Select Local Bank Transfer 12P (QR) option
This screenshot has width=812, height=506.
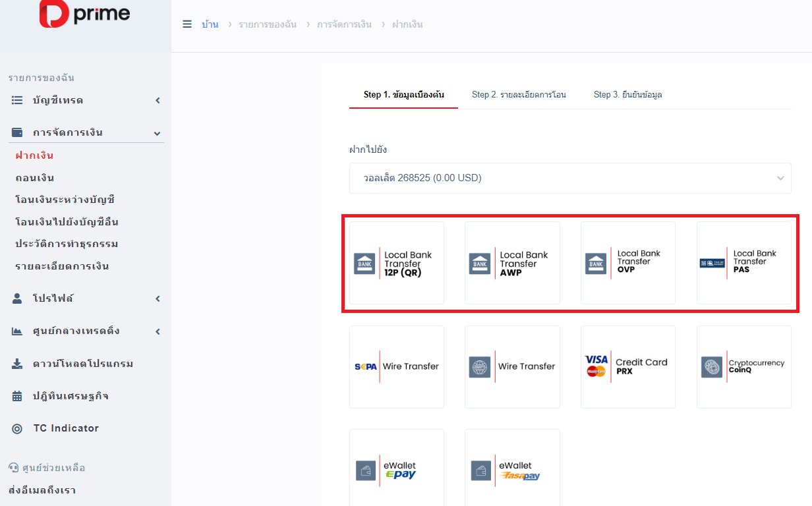point(397,263)
